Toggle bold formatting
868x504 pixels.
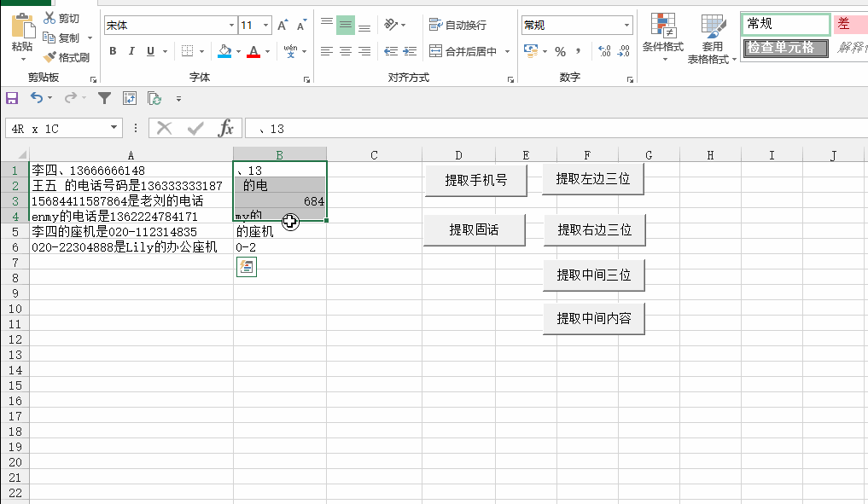pos(113,51)
